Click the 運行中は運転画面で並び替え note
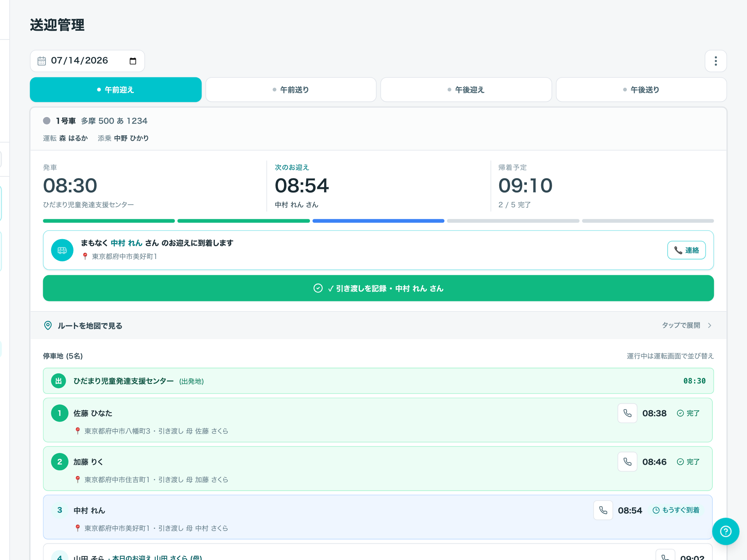Viewport: 747px width, 560px height. [670, 356]
